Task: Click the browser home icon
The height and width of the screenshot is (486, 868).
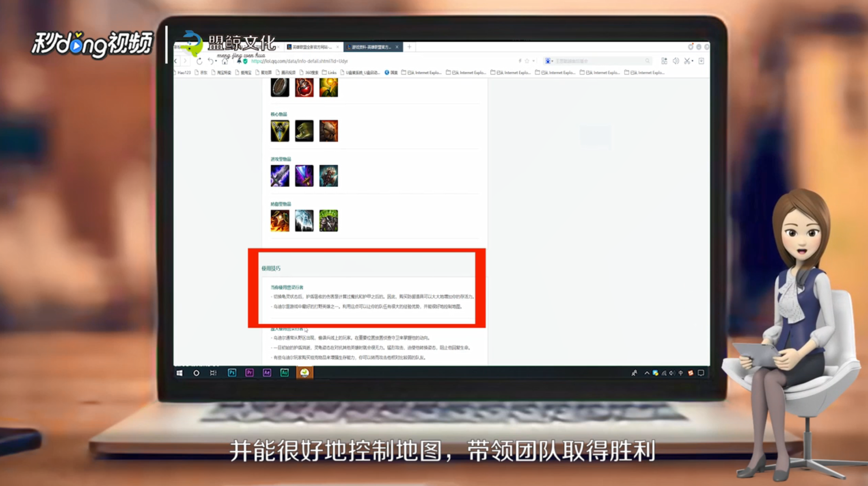Action: pyautogui.click(x=225, y=61)
